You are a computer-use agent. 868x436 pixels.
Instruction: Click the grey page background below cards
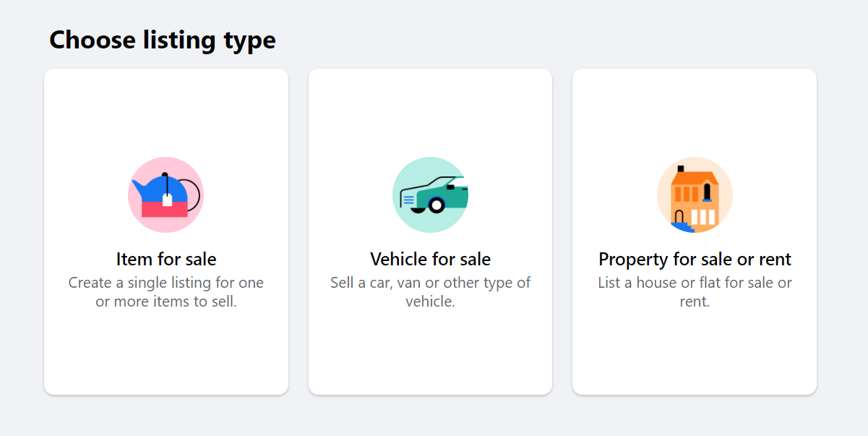click(434, 417)
